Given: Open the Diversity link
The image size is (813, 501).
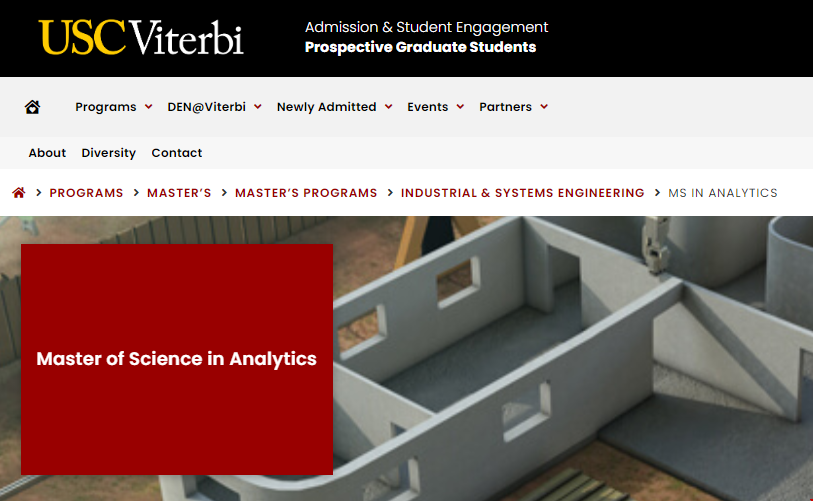Looking at the screenshot, I should coord(108,153).
